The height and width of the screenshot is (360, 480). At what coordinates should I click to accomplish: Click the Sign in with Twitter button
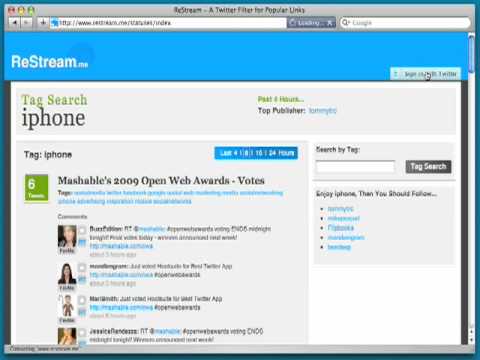point(425,74)
